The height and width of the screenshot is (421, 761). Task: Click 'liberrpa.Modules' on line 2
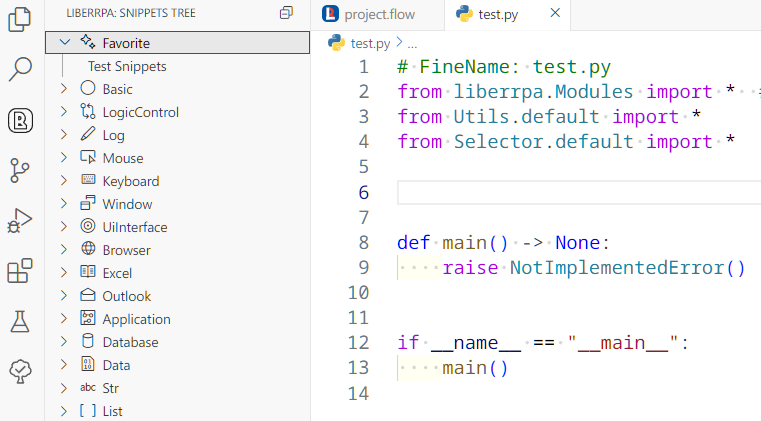(543, 92)
